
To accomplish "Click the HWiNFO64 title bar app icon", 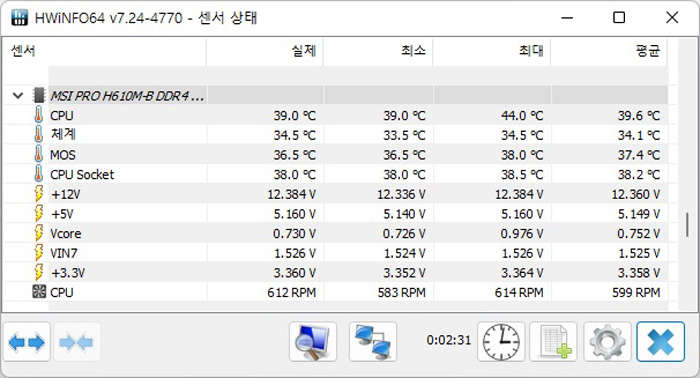I will click(x=20, y=18).
